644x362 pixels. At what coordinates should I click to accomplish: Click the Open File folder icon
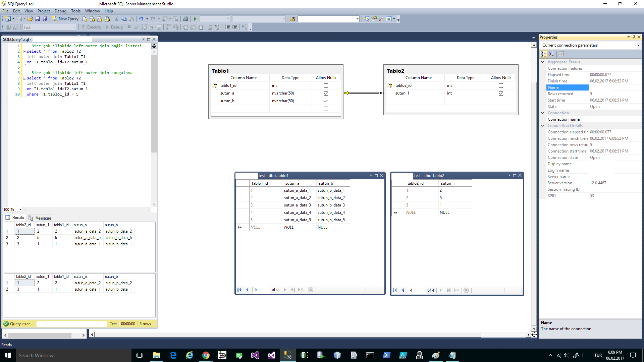point(30,19)
